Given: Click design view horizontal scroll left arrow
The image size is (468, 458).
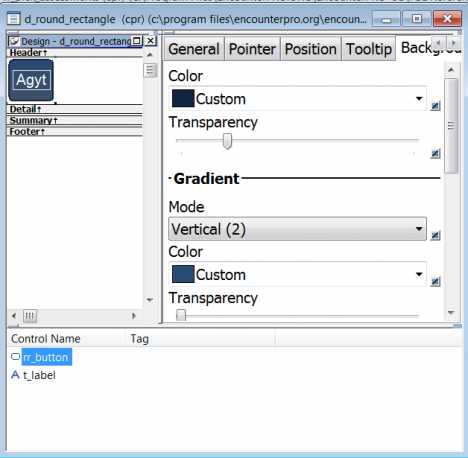Looking at the screenshot, I should click(14, 316).
